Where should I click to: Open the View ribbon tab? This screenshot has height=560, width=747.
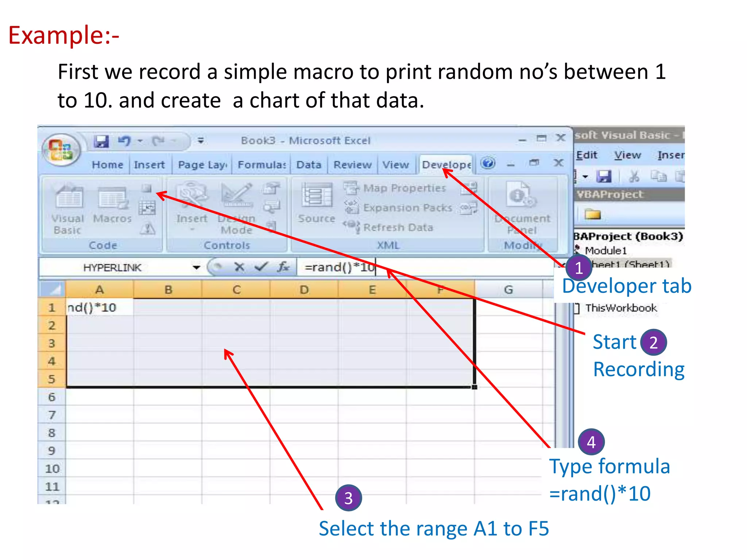[396, 165]
